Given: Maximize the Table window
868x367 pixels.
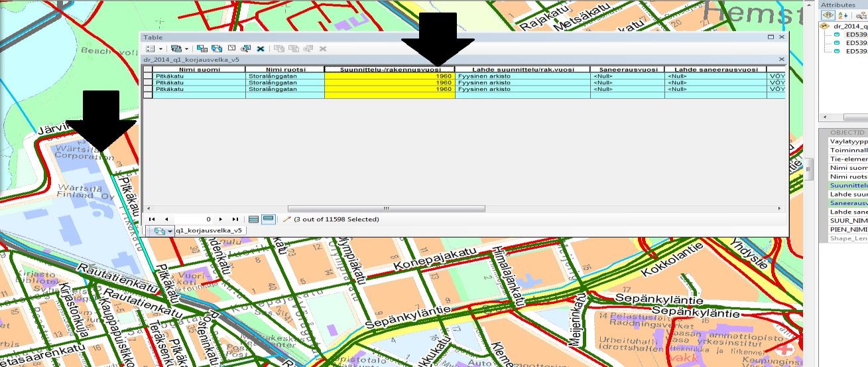Looking at the screenshot, I should click(x=771, y=38).
